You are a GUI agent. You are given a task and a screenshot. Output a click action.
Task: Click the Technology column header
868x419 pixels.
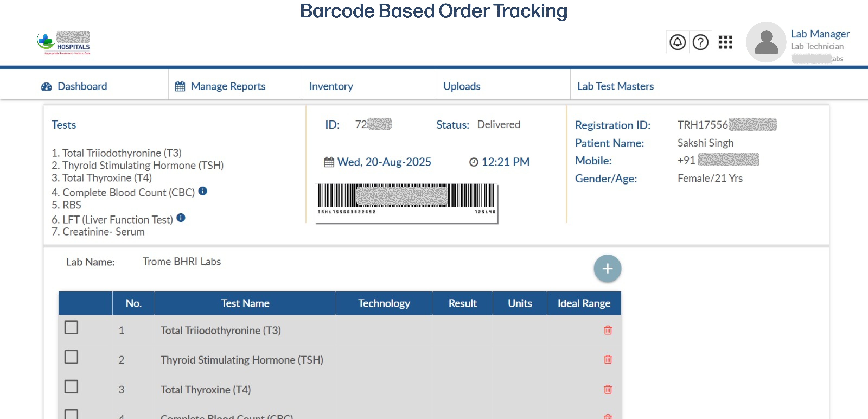[384, 303]
